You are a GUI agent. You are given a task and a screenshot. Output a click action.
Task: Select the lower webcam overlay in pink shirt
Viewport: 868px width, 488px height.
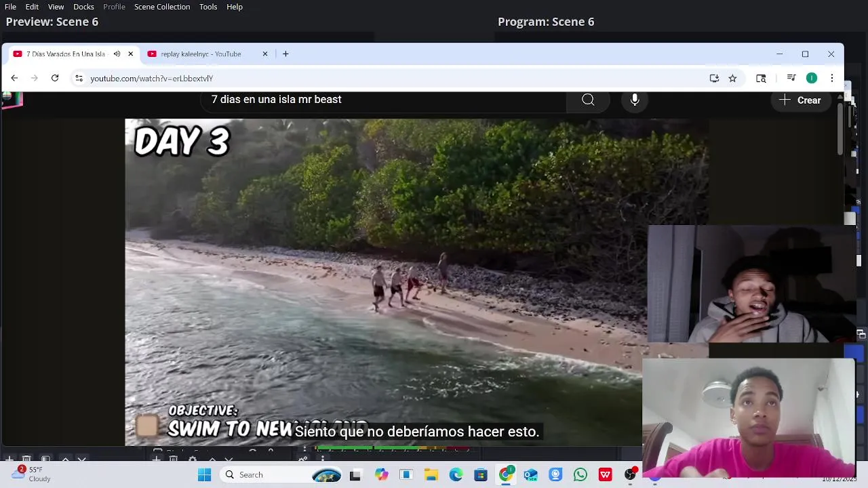[x=749, y=418]
